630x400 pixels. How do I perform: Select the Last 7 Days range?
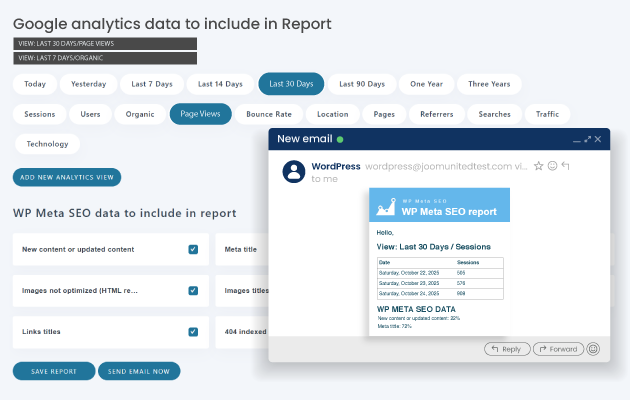[x=153, y=84]
